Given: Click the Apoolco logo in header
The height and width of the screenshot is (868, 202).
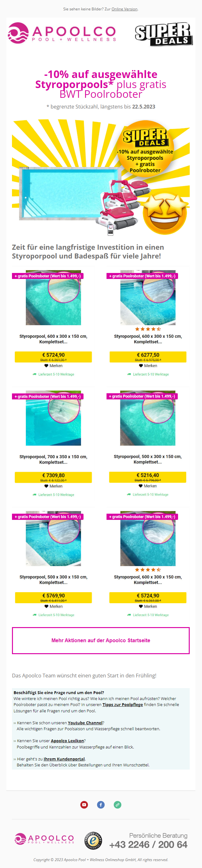Looking at the screenshot, I should [x=62, y=33].
